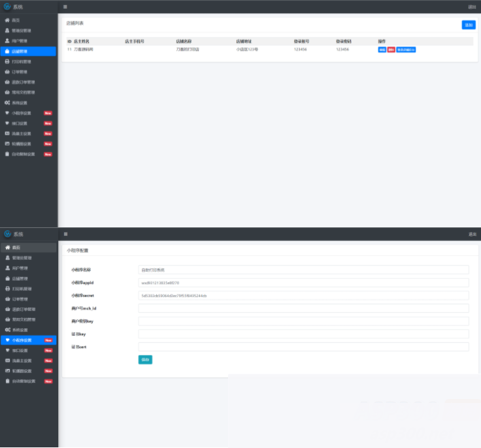
Task: Click icon in highlighted 小程序设置 row
Action: pos(7,340)
